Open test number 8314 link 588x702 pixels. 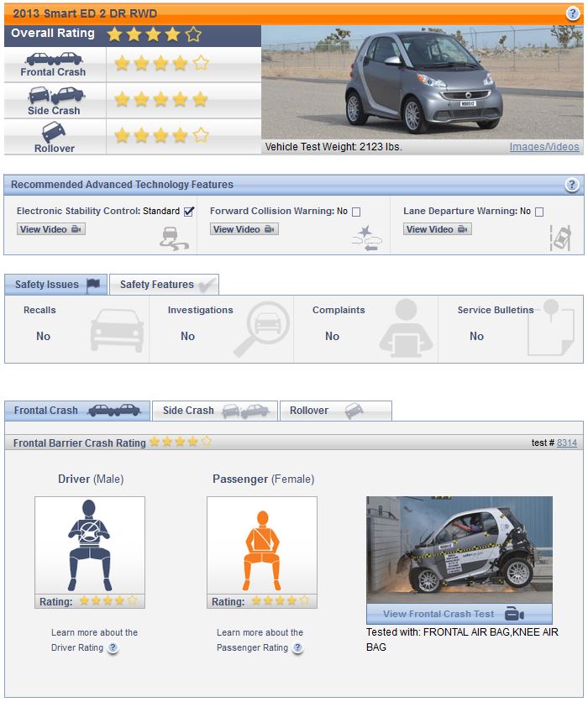click(x=567, y=443)
